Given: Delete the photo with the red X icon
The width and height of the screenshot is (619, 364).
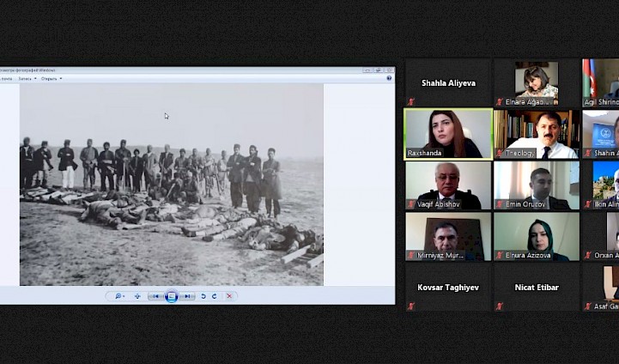Looking at the screenshot, I should (229, 296).
